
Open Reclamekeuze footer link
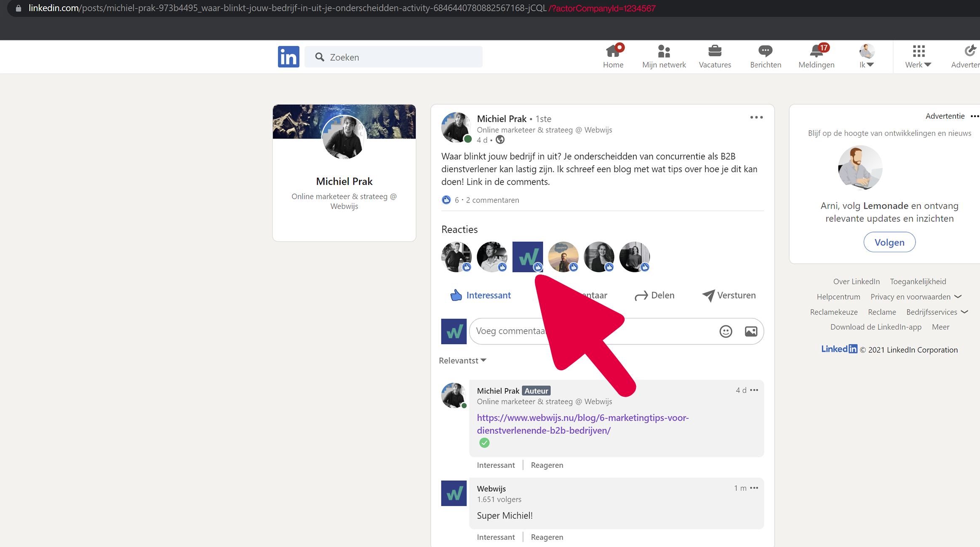click(x=833, y=312)
